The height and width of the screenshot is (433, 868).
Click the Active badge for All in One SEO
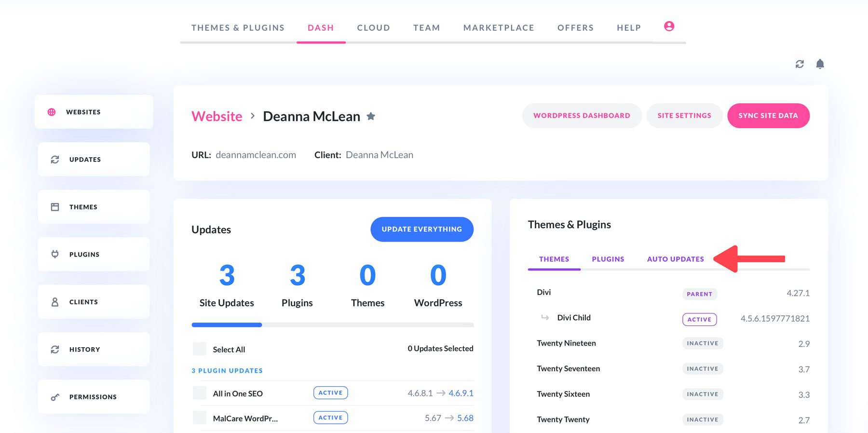(x=330, y=393)
